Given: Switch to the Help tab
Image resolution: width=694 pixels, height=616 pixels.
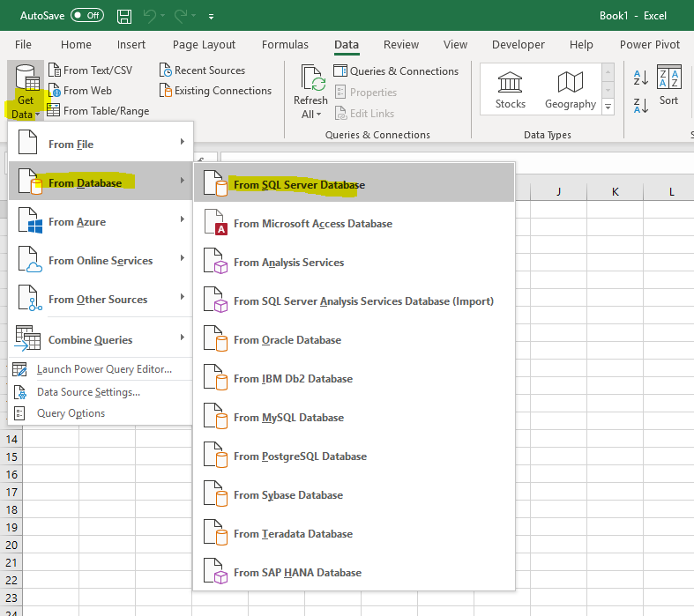Looking at the screenshot, I should pos(581,45).
